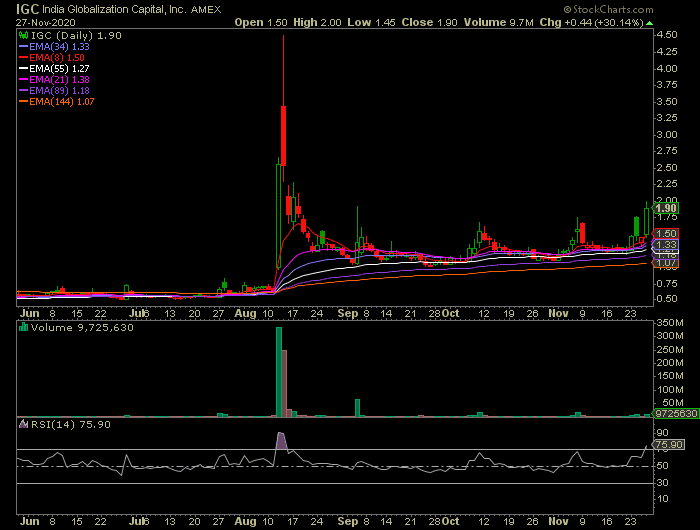Click the RSI(14) 75.90 panel label
Screen dimensions: 700x530
pos(71,425)
